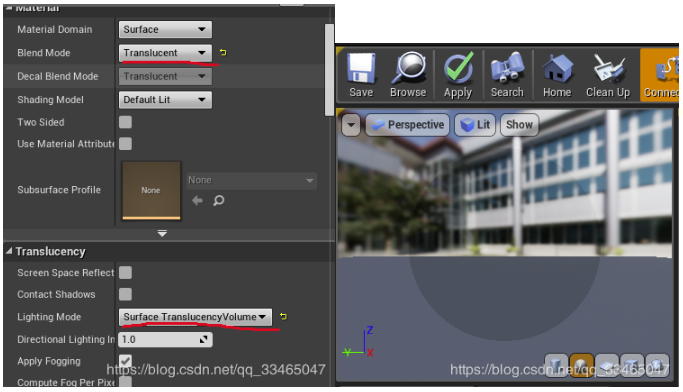Toggle the Two Sided checkbox
This screenshot has width=683, height=392.
125,122
